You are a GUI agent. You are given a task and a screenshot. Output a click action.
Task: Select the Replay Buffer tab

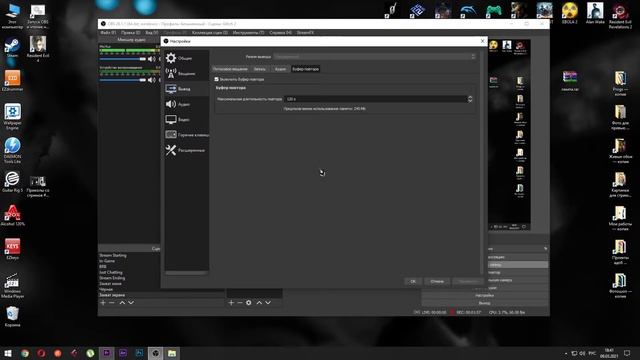[x=305, y=69]
